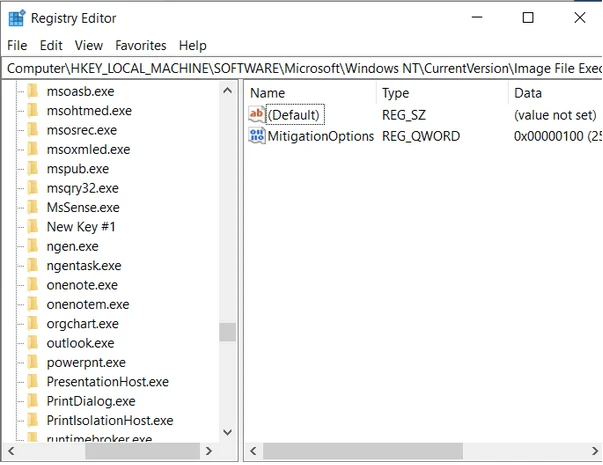The width and height of the screenshot is (603, 465).
Task: Open the Help menu
Action: pos(193,45)
